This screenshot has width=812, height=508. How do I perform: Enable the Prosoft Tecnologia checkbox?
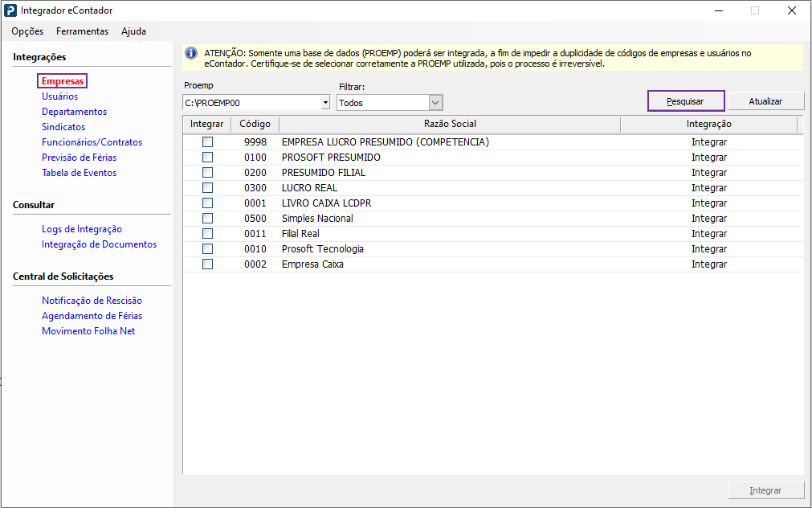[x=207, y=249]
